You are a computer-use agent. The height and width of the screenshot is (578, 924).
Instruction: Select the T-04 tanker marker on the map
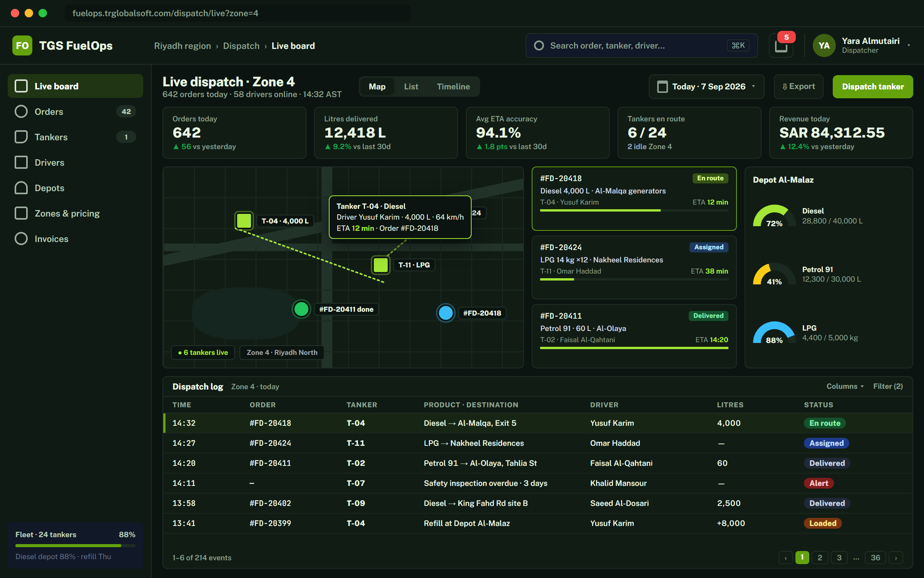pos(244,220)
